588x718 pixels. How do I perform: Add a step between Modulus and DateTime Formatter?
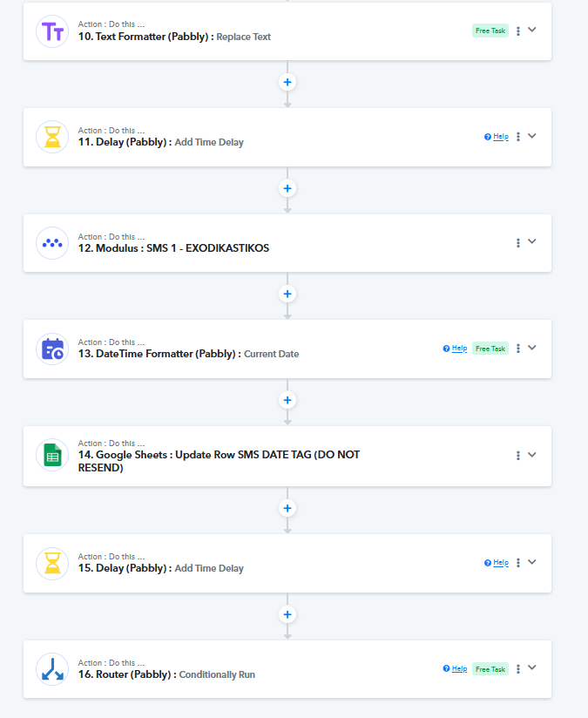point(287,294)
